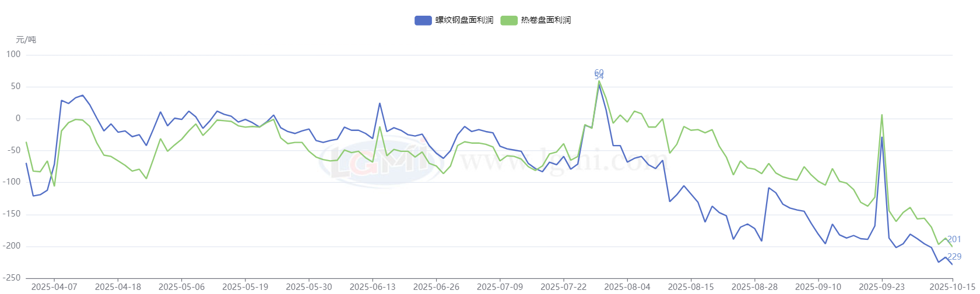Click the 2025-04-18 date tick label

click(118, 287)
